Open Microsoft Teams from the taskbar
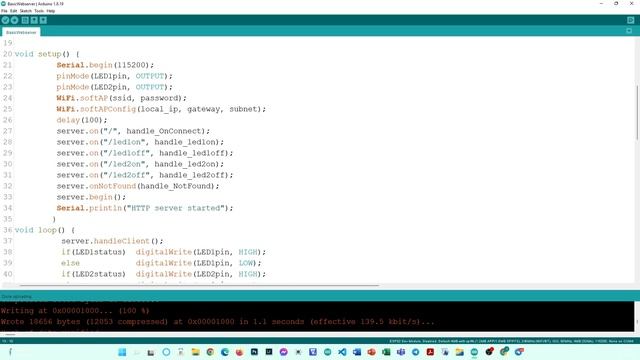The image size is (640, 360). click(401, 352)
